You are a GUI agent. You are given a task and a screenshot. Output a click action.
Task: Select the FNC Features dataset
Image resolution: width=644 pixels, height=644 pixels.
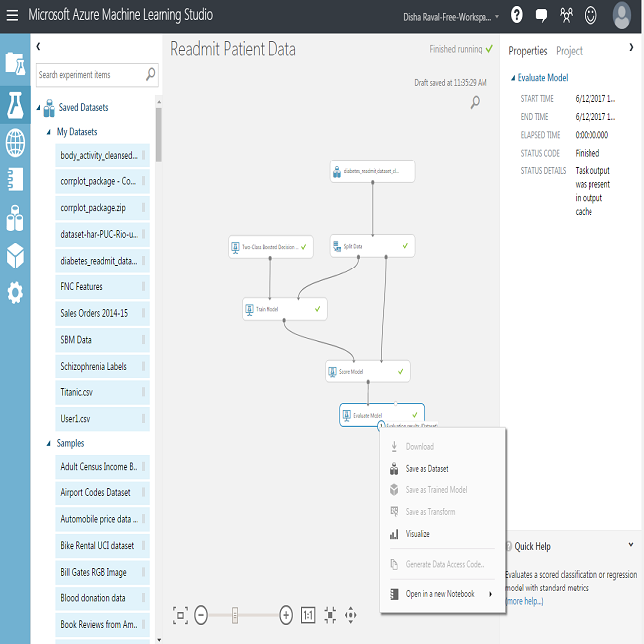click(x=102, y=286)
